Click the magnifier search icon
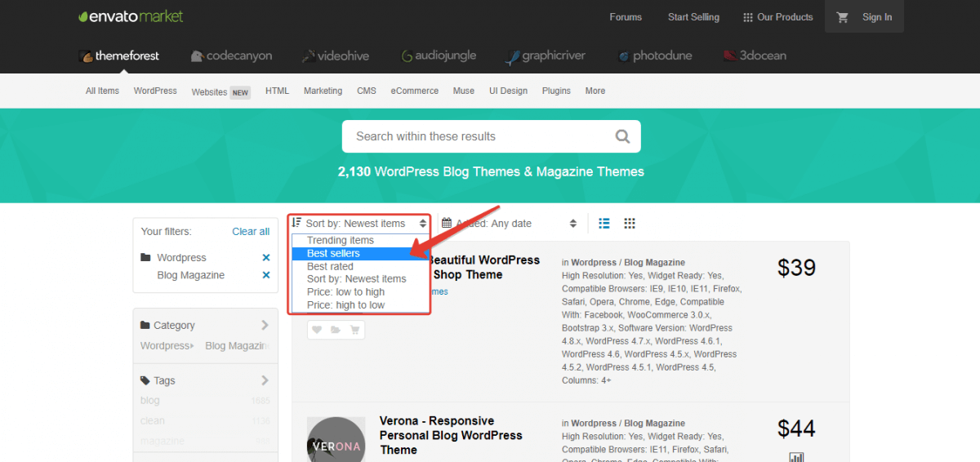Image resolution: width=980 pixels, height=462 pixels. [x=622, y=136]
